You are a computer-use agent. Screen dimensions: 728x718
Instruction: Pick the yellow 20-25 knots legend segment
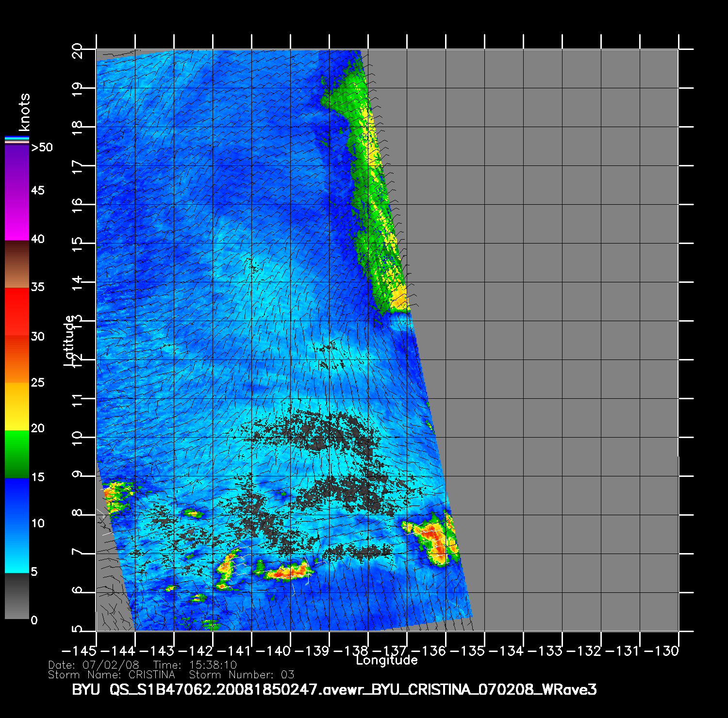17,407
